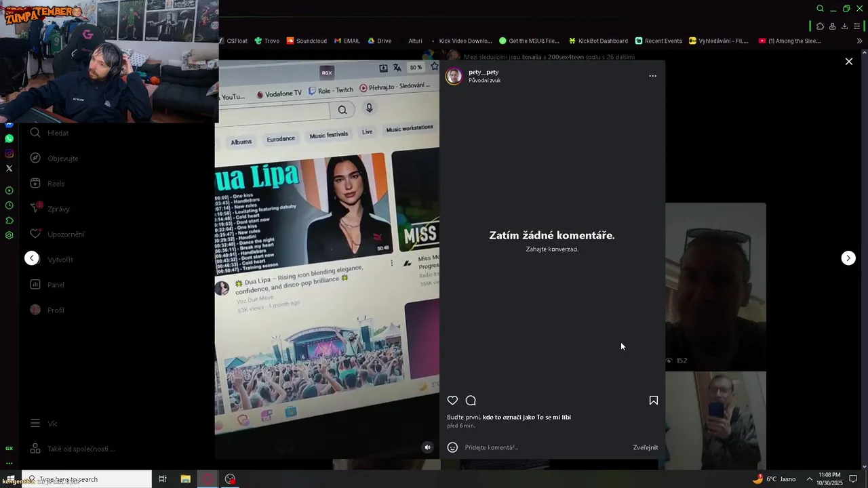This screenshot has height=488, width=868.
Task: Open the sidebar three-dot setup menu
Action: [x=9, y=463]
